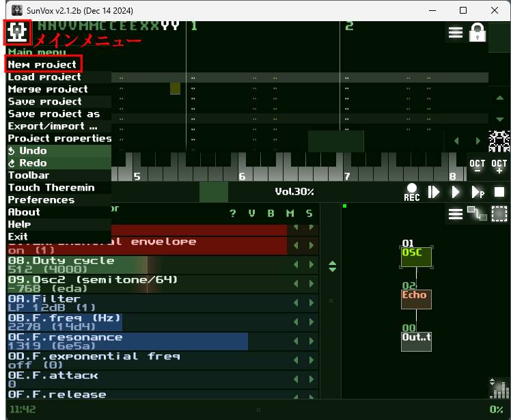Click the stop button

coord(499,192)
